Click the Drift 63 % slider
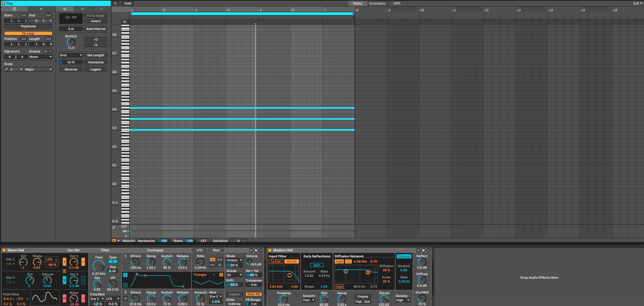Viewport: 644px width, 306px height. [234, 285]
